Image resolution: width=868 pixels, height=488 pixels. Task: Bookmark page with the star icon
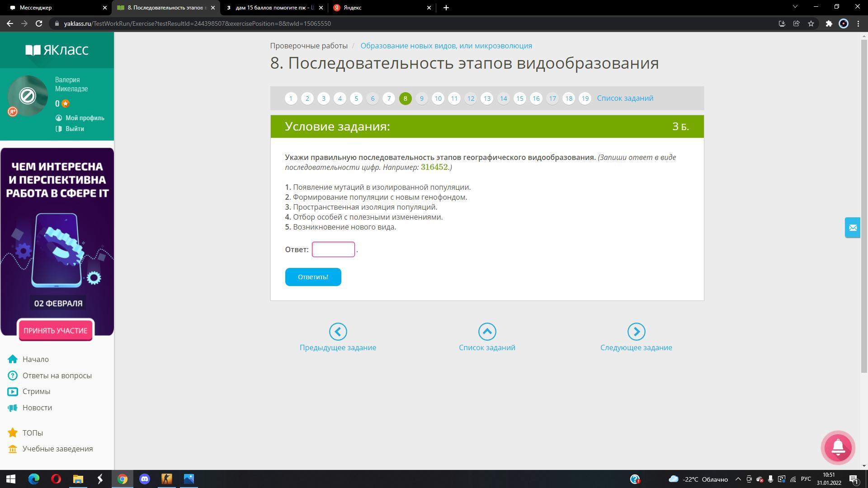811,23
